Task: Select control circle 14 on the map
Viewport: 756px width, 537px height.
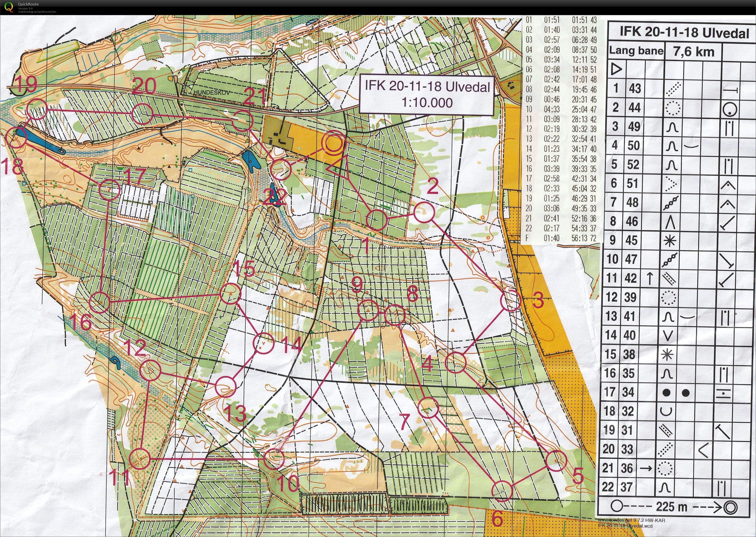Action: 263,344
